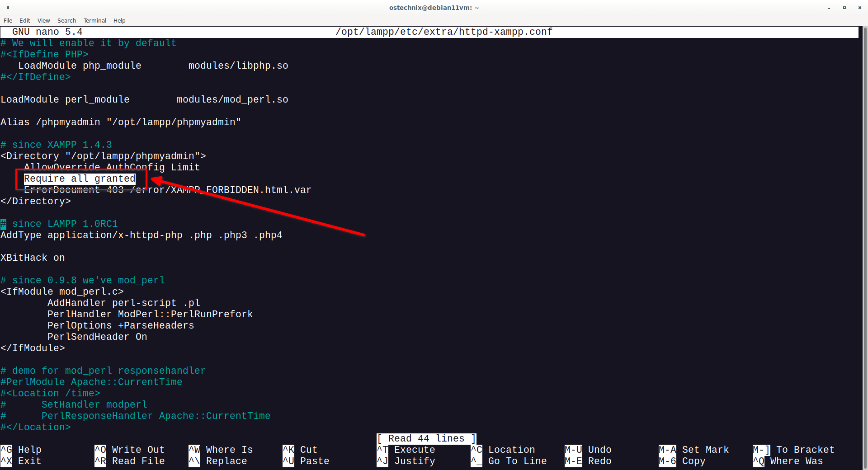This screenshot has width=868, height=470.
Task: Click the '# demo for mod_perl responsehandler' comment
Action: (103, 371)
